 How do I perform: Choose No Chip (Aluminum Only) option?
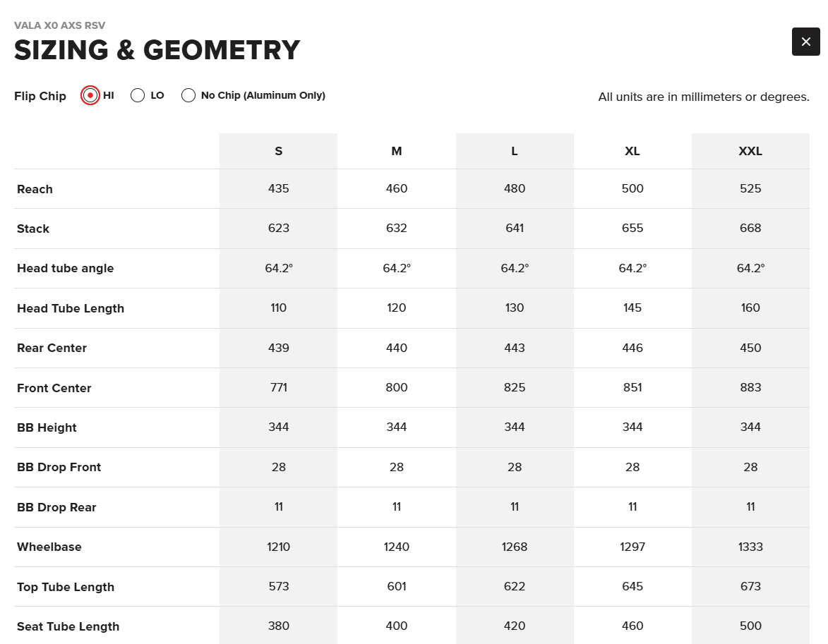click(x=188, y=95)
